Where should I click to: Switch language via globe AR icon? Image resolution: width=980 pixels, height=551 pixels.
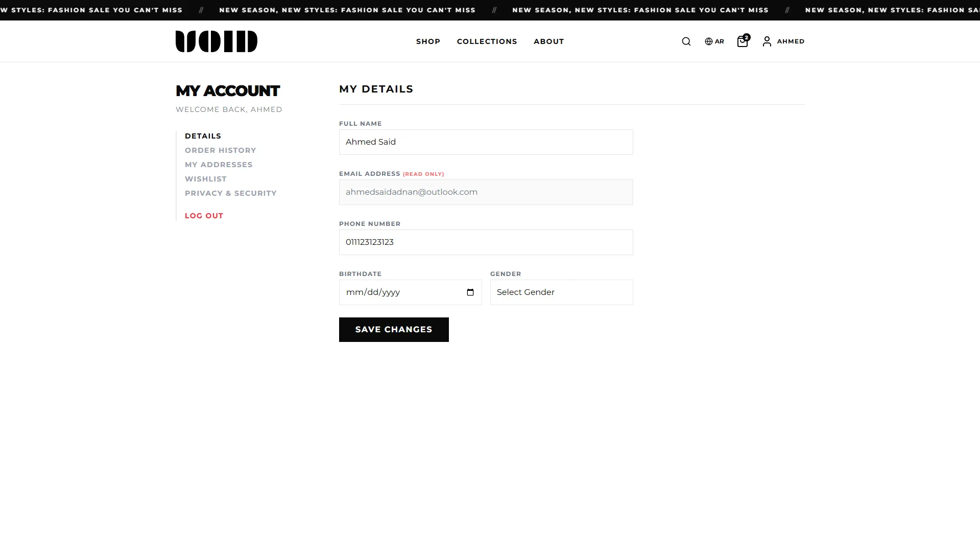click(714, 41)
